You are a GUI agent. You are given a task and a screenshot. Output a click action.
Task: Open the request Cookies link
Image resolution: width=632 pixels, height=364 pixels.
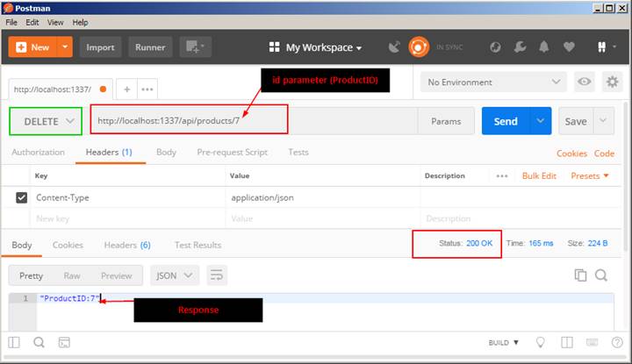pos(571,153)
